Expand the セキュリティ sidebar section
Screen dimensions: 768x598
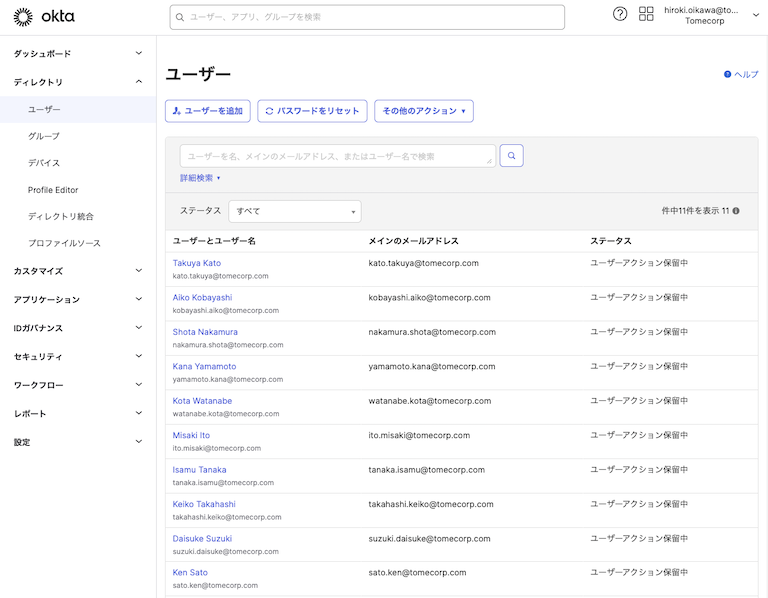[78, 357]
